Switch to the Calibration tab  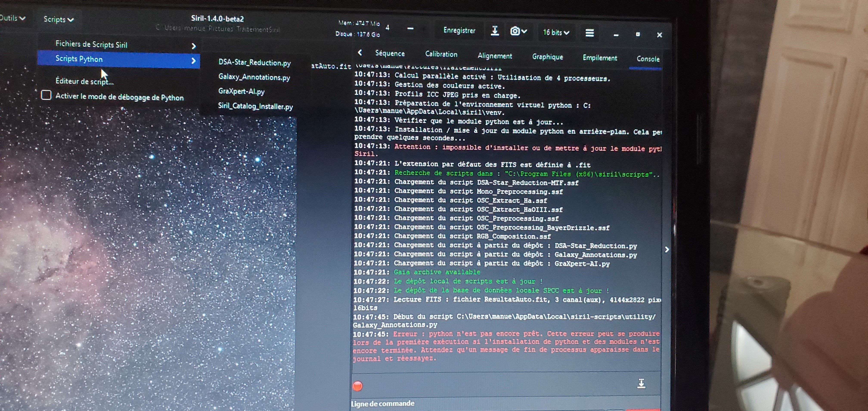coord(441,54)
